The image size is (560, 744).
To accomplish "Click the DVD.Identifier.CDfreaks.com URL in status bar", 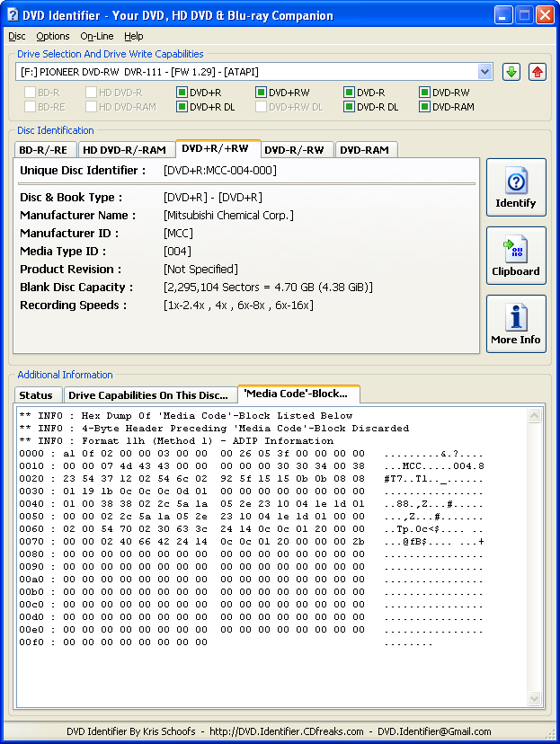I will [287, 731].
